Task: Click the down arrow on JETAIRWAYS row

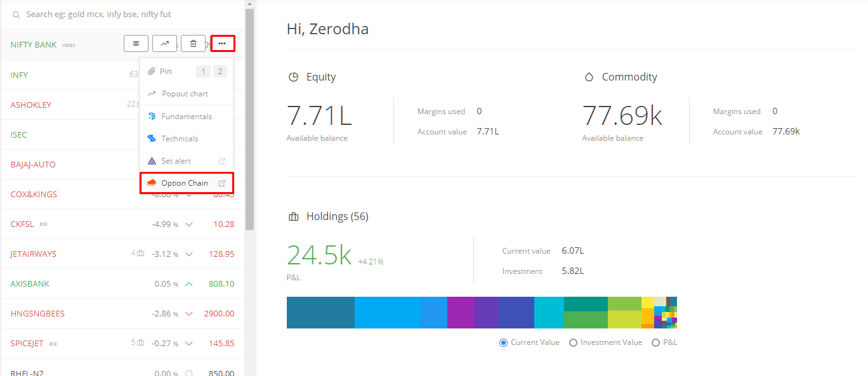Action: click(x=188, y=254)
